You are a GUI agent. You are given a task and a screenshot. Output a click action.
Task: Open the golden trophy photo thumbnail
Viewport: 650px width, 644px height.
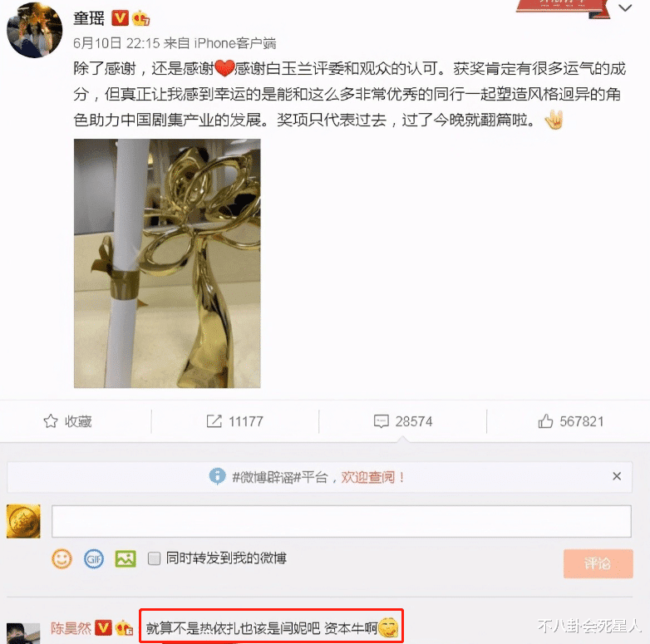click(x=167, y=263)
